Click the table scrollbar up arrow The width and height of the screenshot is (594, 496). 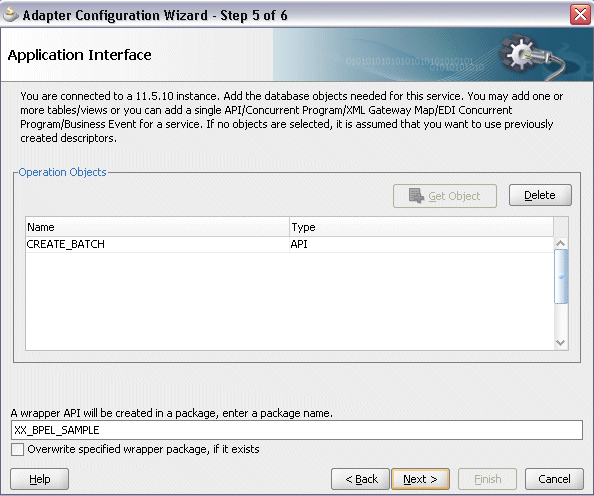[561, 243]
